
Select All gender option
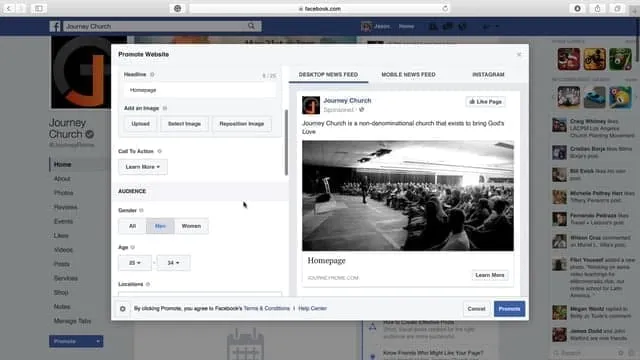coord(132,226)
